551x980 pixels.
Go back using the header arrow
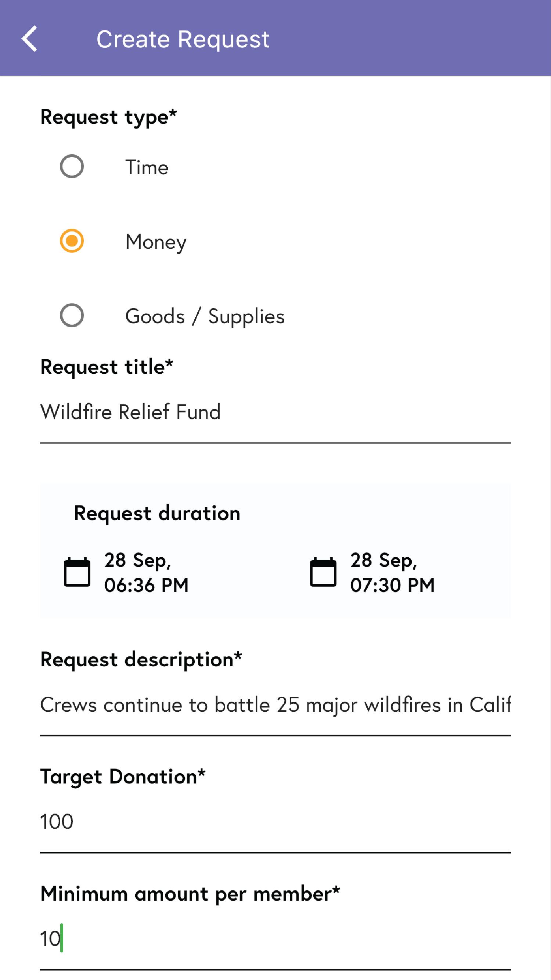(x=29, y=39)
